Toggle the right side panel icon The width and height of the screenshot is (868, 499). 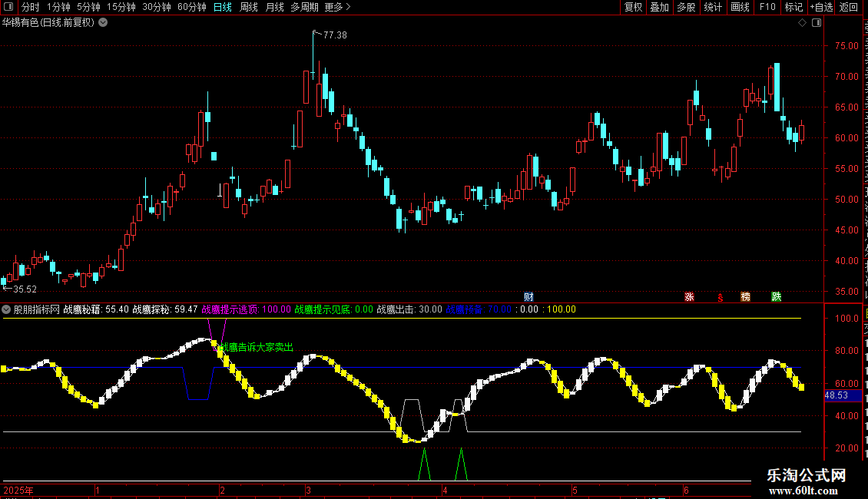(x=817, y=23)
